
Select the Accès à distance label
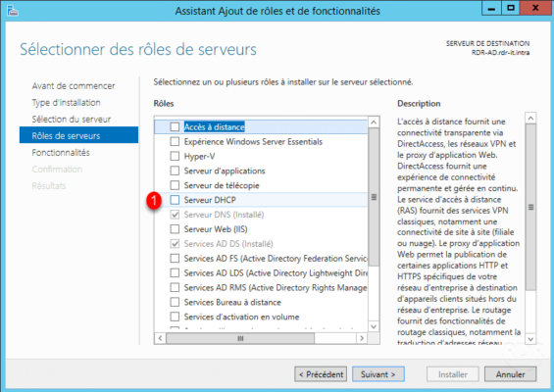pos(214,126)
